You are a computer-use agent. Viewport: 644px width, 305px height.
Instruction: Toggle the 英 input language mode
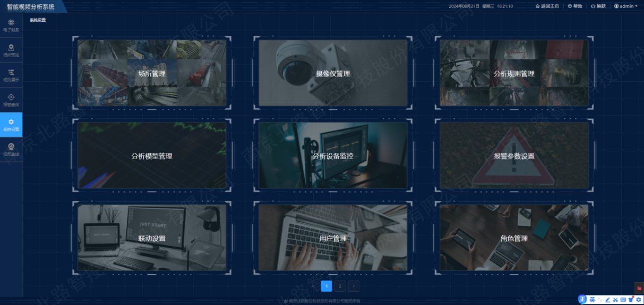(592, 300)
